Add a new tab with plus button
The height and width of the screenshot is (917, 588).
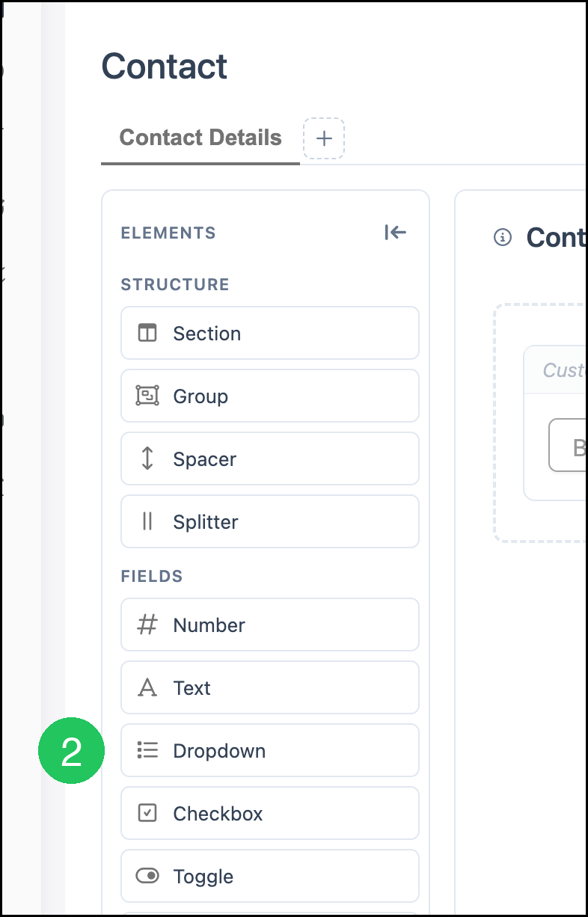pos(324,138)
